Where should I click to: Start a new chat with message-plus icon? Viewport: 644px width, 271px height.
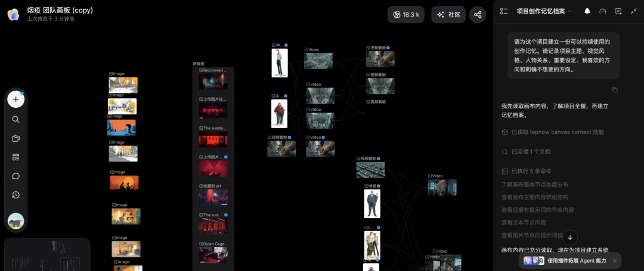[x=618, y=11]
